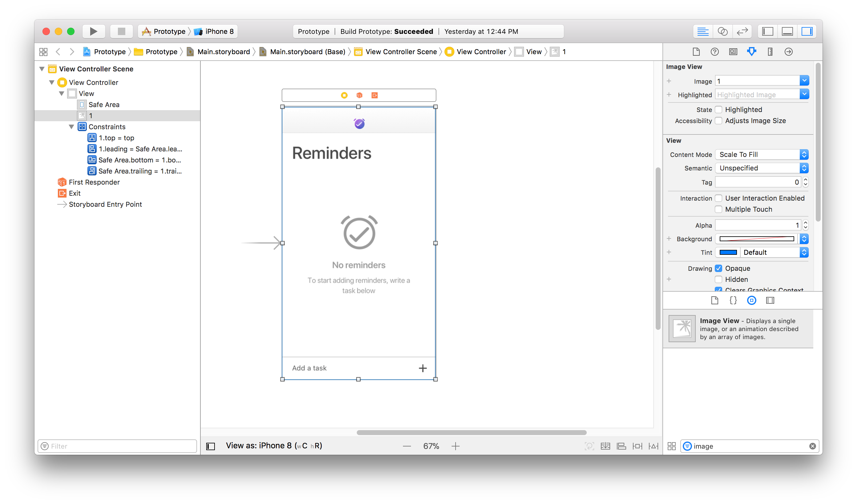Click View as: iPhone 8 button

click(x=274, y=446)
